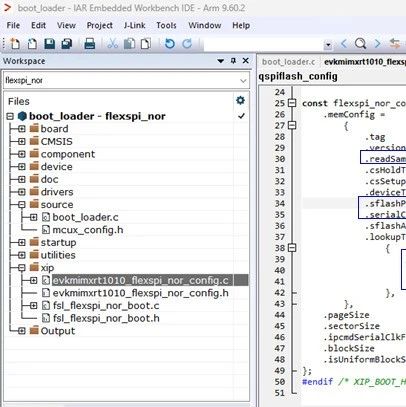Switch to the boot_loader.c editor tab
Image resolution: width=406 pixels, height=407 pixels.
(288, 62)
